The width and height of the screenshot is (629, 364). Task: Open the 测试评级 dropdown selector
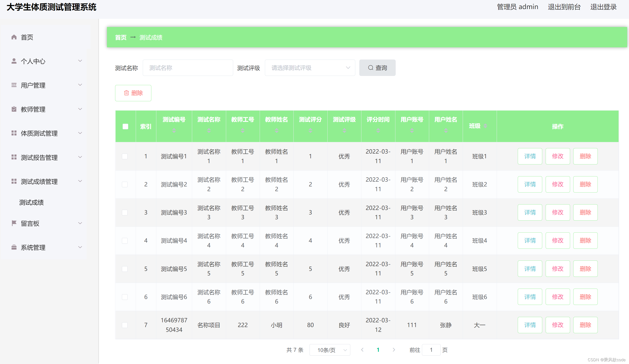pos(310,67)
